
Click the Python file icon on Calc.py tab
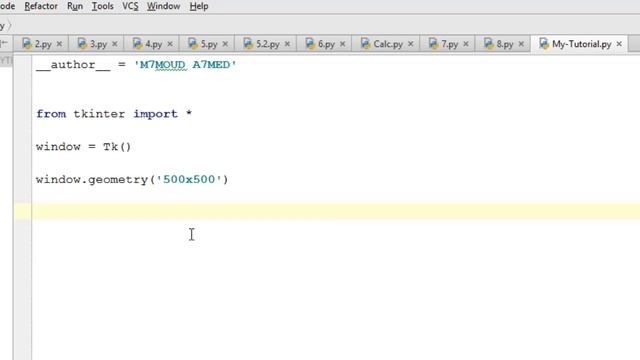[x=365, y=43]
